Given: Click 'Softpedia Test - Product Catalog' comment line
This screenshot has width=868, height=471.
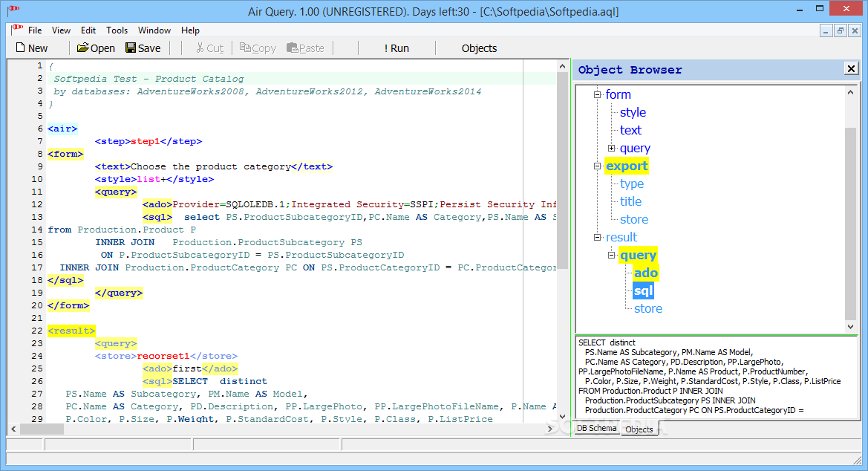Looking at the screenshot, I should [149, 79].
